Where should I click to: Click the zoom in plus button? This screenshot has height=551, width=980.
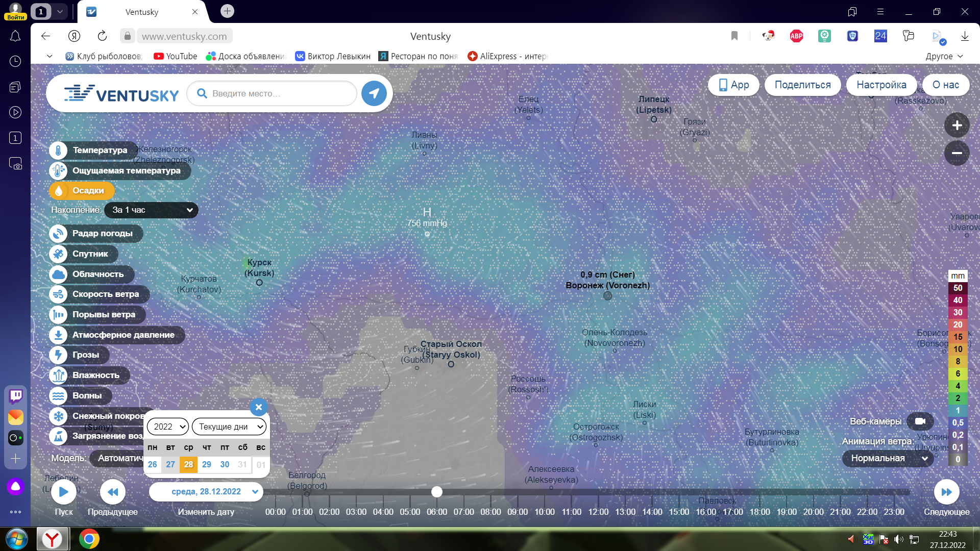[957, 125]
